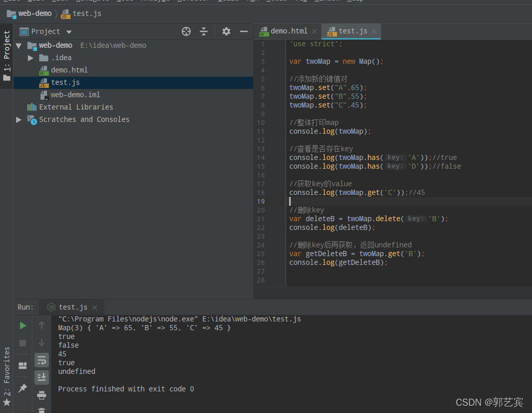Click the 'use strict' statement on line 1
Viewport: 532px width, 413px height.
pos(315,44)
